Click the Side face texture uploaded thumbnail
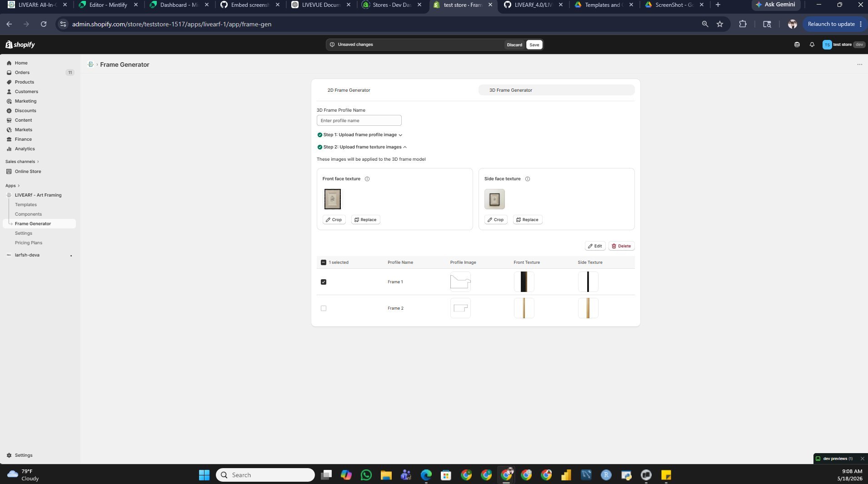Viewport: 868px width, 484px height. pyautogui.click(x=494, y=199)
